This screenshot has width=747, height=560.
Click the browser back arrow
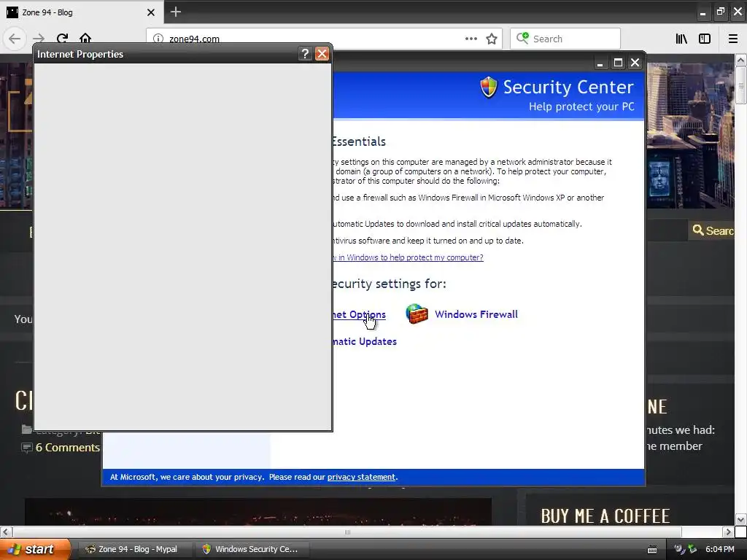(x=15, y=39)
